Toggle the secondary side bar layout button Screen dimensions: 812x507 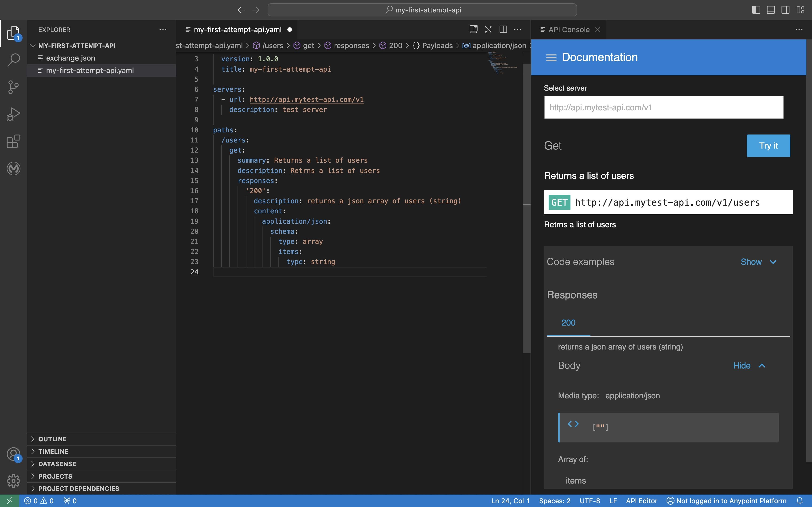coord(785,10)
